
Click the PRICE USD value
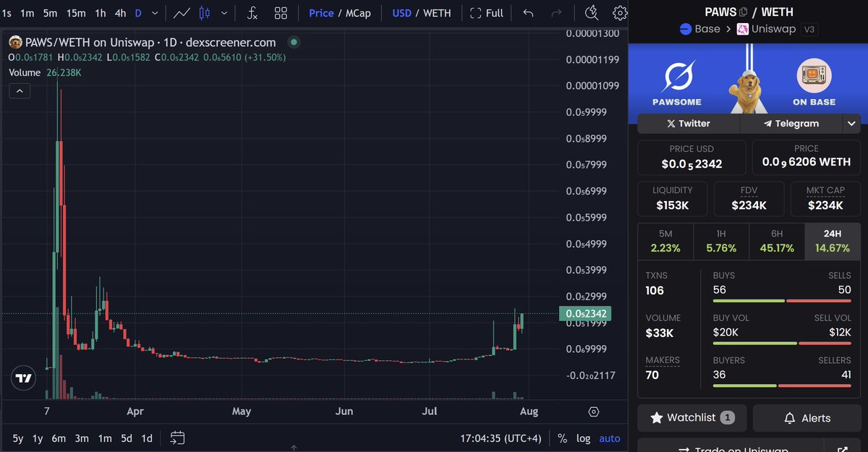point(692,164)
